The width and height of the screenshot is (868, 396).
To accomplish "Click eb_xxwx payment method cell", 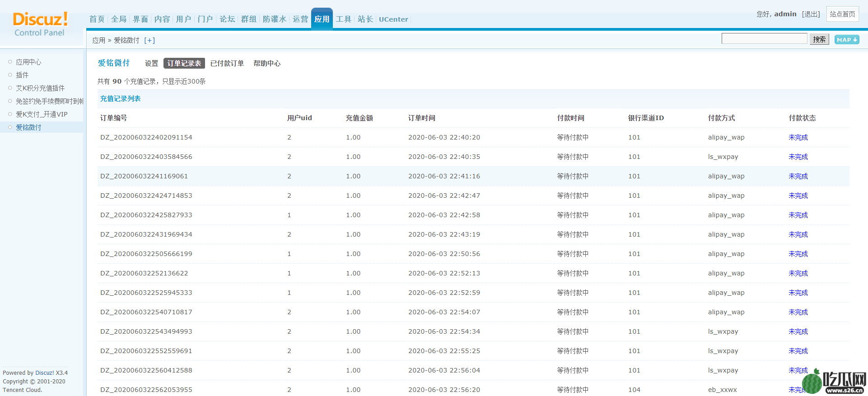I will [722, 390].
